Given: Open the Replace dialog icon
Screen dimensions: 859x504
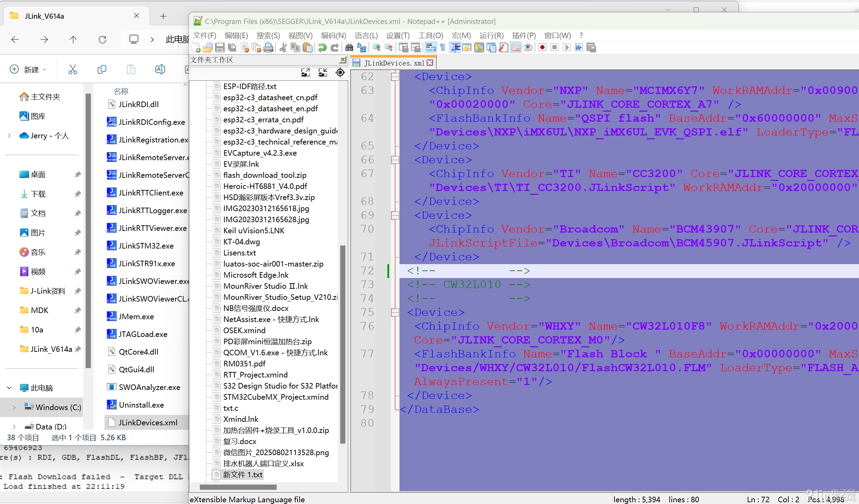Looking at the screenshot, I should 362,47.
